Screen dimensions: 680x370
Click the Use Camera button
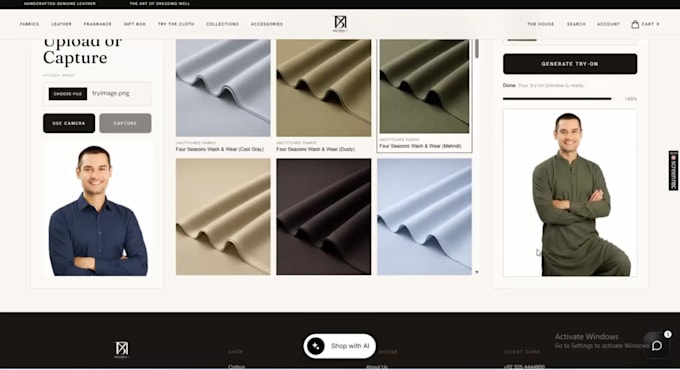tap(69, 123)
